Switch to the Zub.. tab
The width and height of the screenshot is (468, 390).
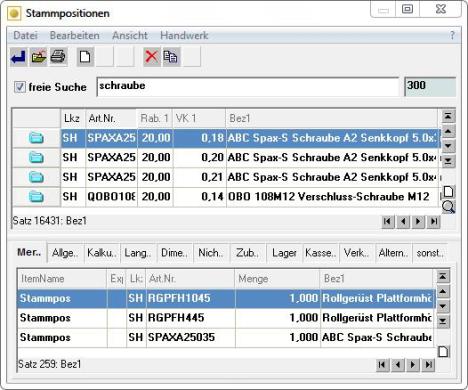(x=247, y=253)
